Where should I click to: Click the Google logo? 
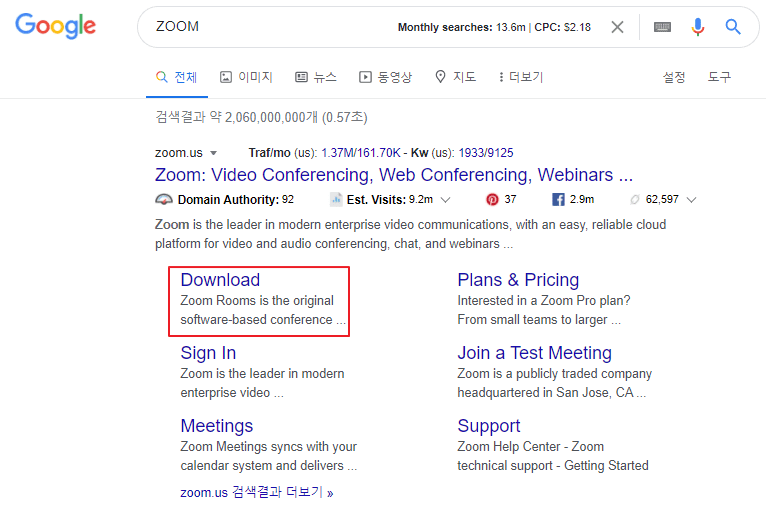coord(55,25)
